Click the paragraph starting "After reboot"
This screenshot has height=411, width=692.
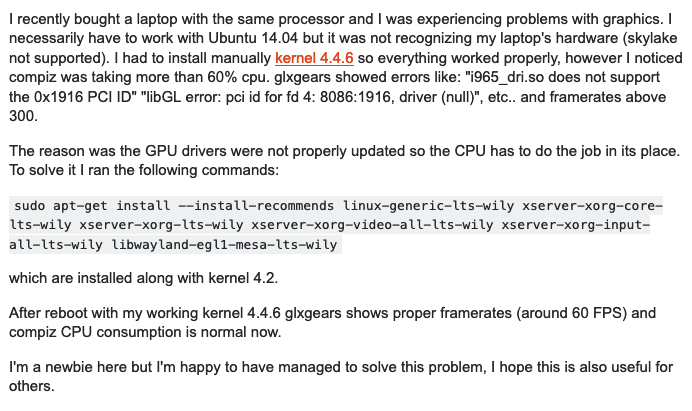pyautogui.click(x=340, y=322)
